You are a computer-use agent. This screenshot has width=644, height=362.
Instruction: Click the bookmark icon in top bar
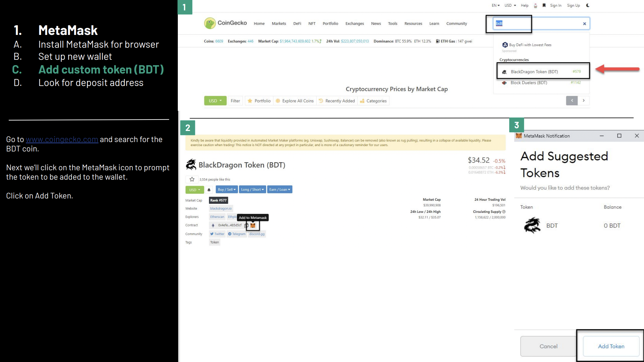[544, 5]
